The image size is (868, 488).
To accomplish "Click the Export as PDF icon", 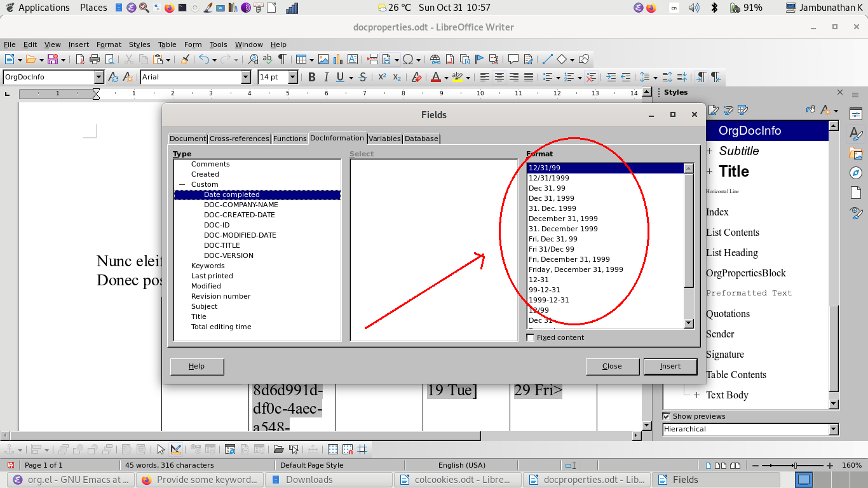I will click(x=80, y=60).
